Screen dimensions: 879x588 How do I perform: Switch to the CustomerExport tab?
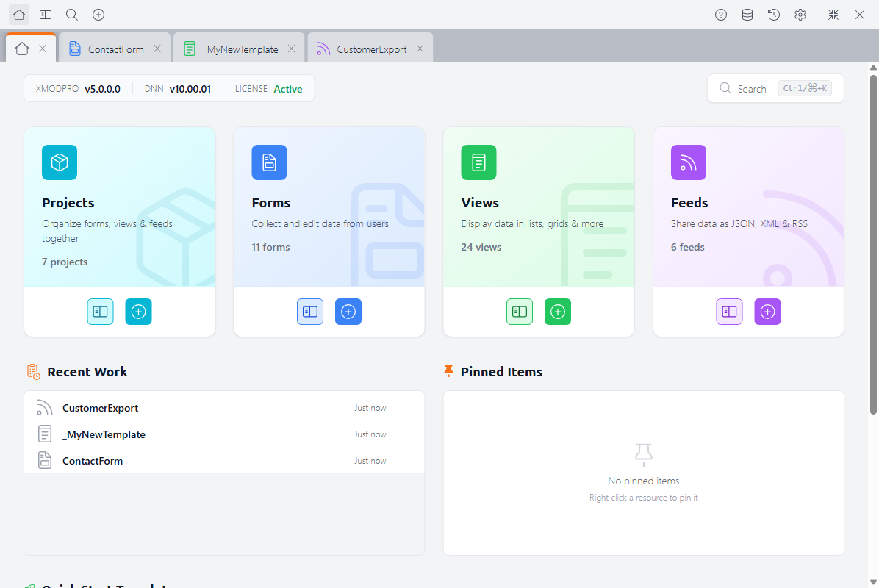tap(371, 49)
